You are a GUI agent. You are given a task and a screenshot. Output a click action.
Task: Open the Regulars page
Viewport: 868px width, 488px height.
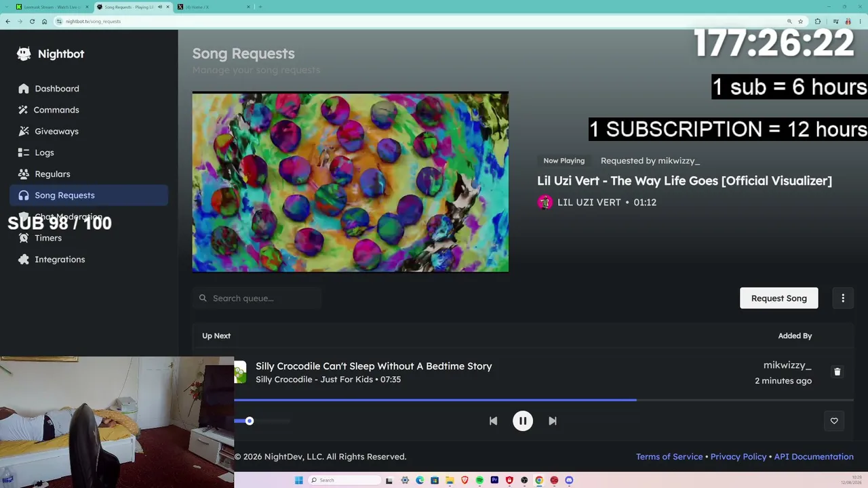click(x=89, y=174)
